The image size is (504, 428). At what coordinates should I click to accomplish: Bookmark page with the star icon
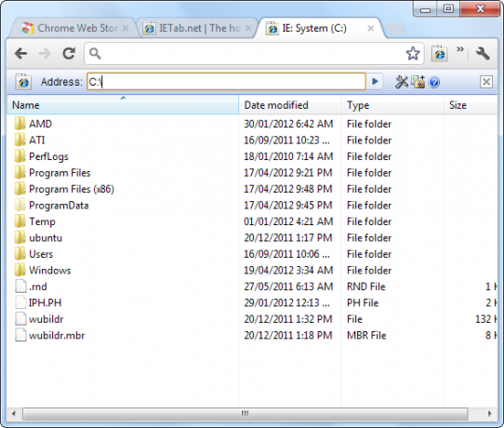[x=413, y=53]
